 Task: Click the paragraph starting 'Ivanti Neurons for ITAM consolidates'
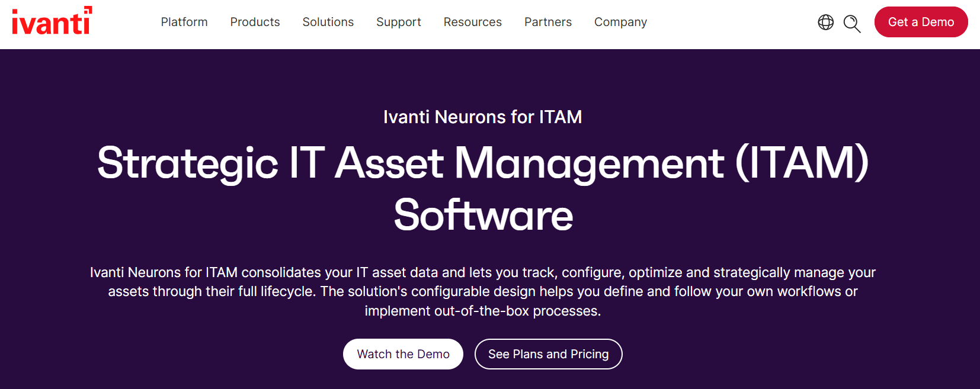point(483,291)
